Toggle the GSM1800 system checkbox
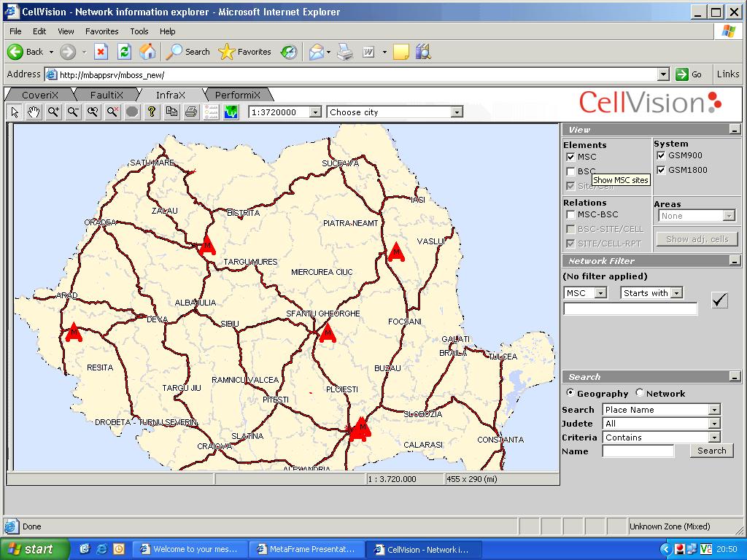Screen dimensions: 747x560 (x=661, y=170)
